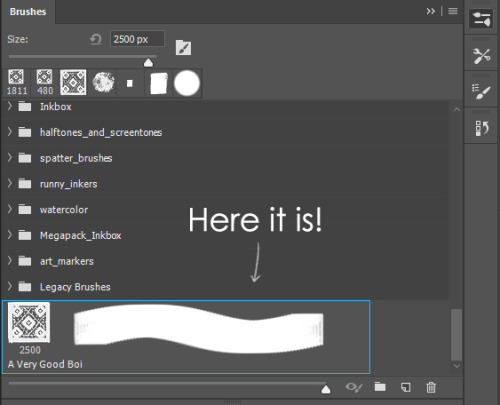Open the Brushes panel hamburger menu
This screenshot has height=405, width=500.
click(453, 11)
